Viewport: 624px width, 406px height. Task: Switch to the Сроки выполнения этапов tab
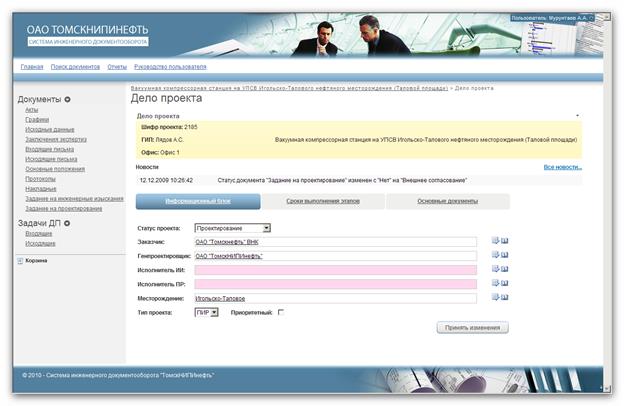pos(322,201)
